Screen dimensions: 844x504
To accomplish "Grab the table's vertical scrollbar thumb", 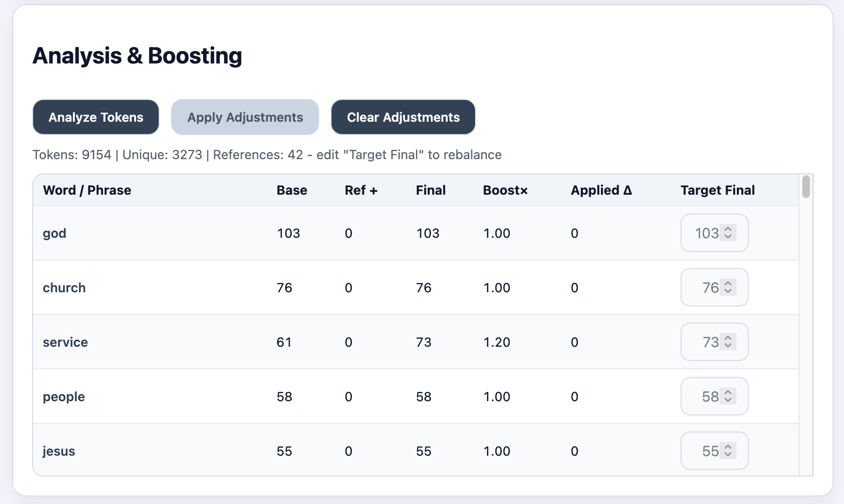I will (x=806, y=187).
